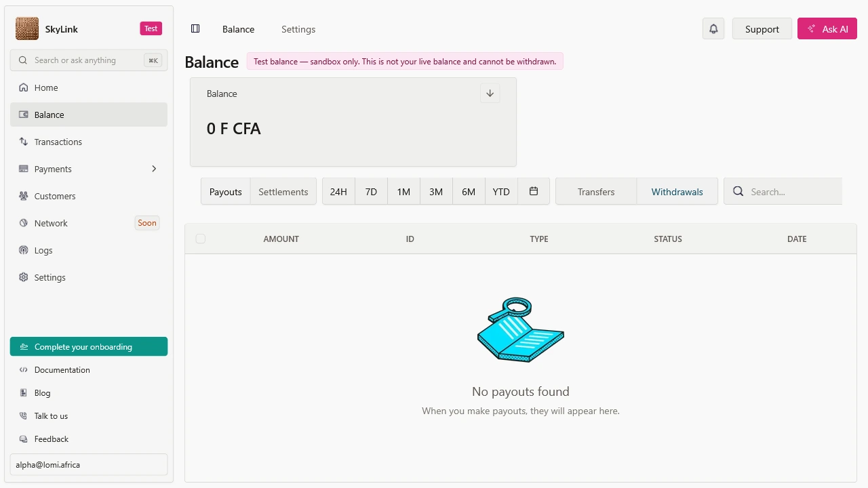Filter by the YTD range
This screenshot has width=868, height=488.
[x=501, y=192]
